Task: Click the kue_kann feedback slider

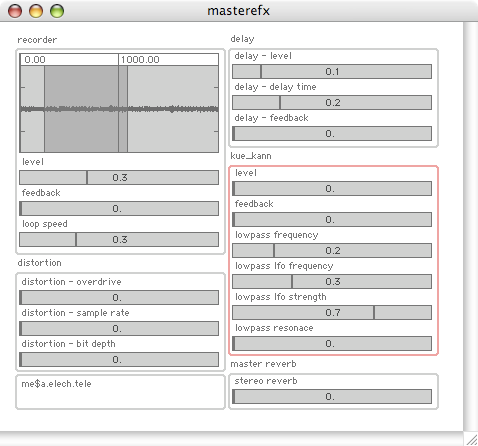Action: pyautogui.click(x=332, y=219)
